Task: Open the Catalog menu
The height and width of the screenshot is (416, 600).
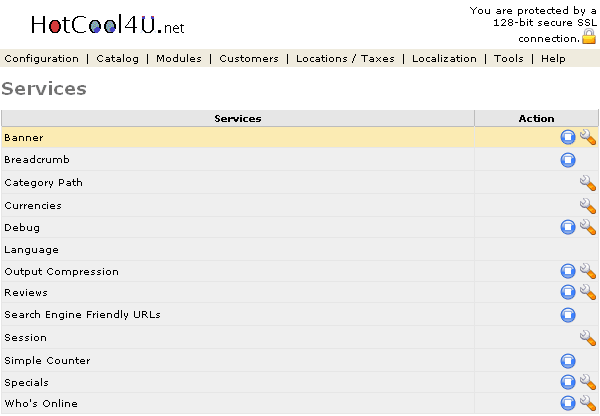Action: tap(118, 59)
